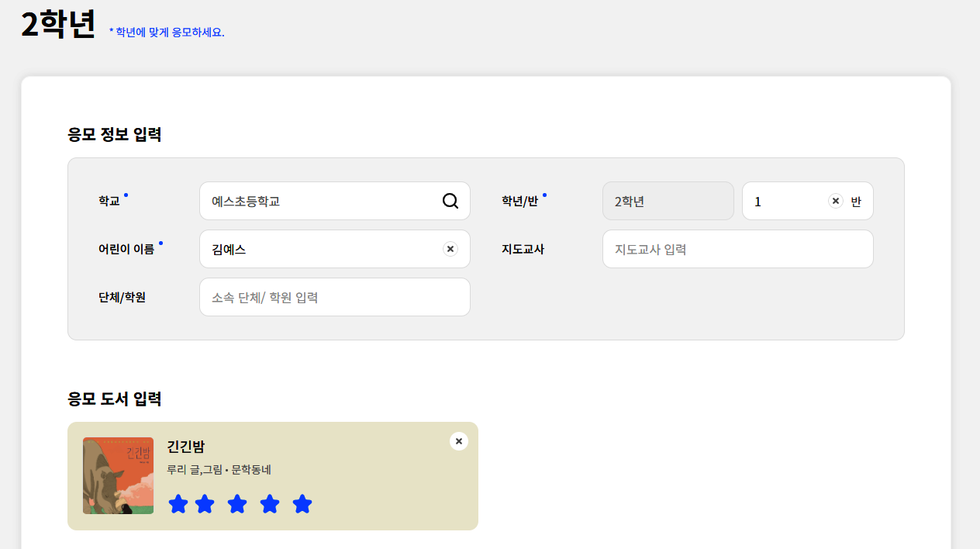
Task: Open the 긴긴밤 book cover thumbnail
Action: 118,475
